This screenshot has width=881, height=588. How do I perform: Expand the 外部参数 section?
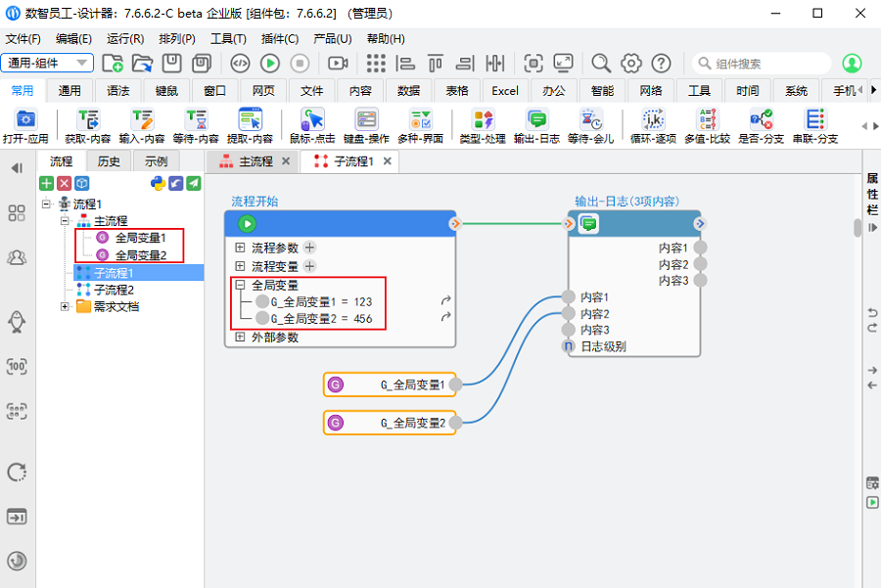(240, 338)
